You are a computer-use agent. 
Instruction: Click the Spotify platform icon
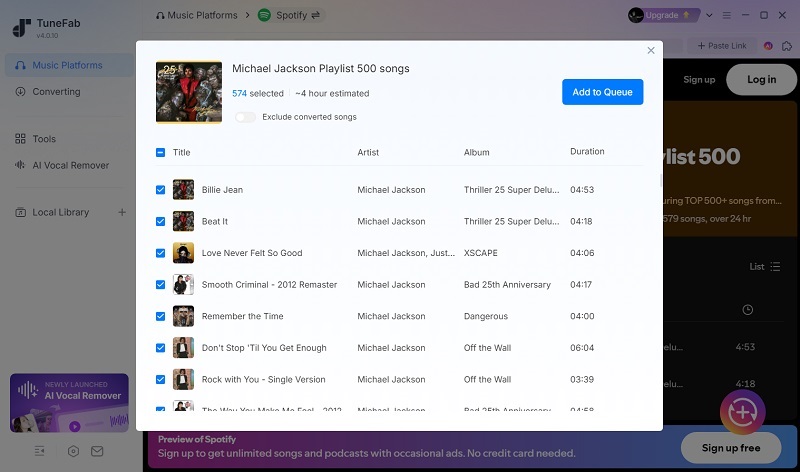(264, 15)
